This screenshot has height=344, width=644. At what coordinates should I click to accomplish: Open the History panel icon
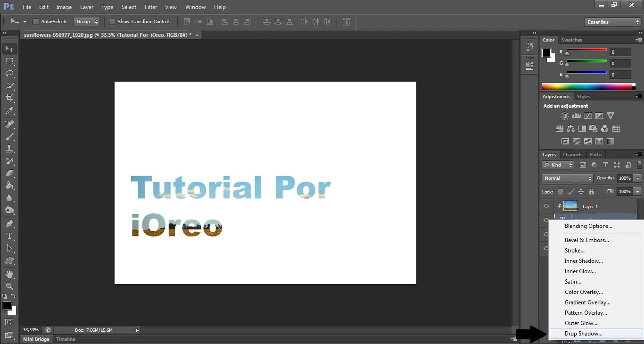click(529, 47)
